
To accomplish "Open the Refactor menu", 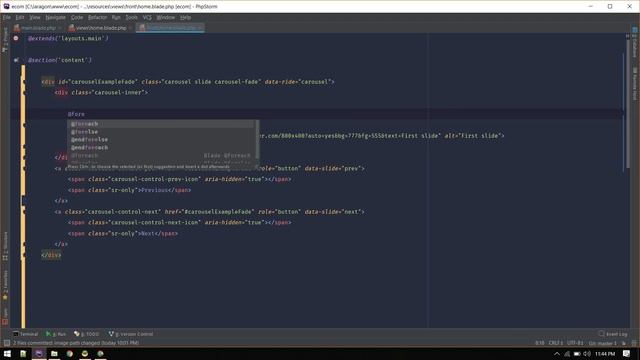I will coord(98,18).
